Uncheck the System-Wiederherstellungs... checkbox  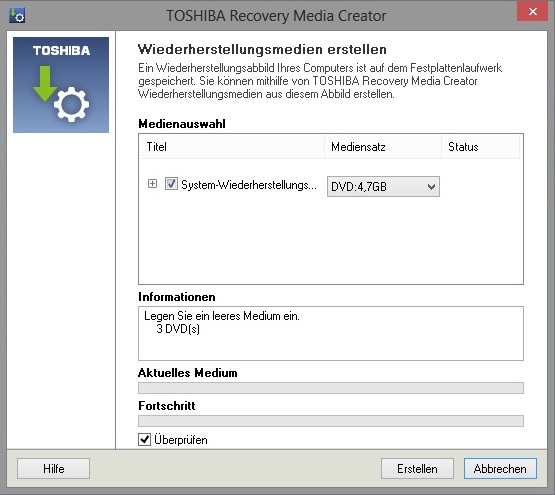(x=171, y=184)
